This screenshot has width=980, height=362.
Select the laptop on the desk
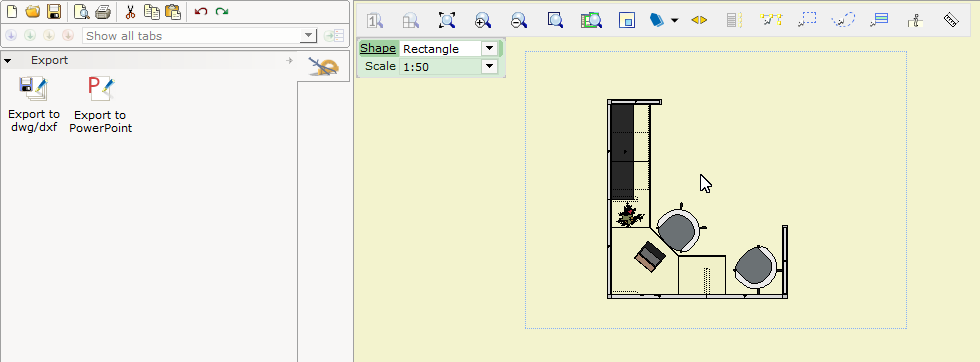[x=650, y=257]
